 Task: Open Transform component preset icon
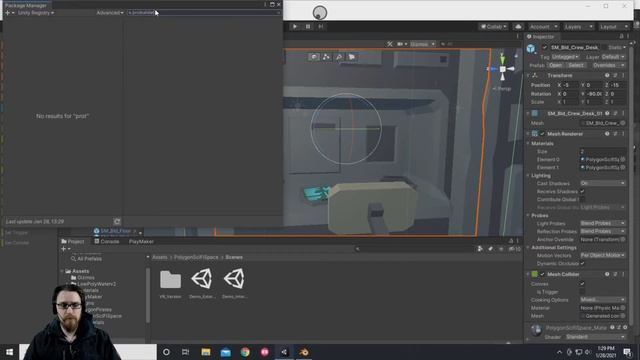coord(615,76)
